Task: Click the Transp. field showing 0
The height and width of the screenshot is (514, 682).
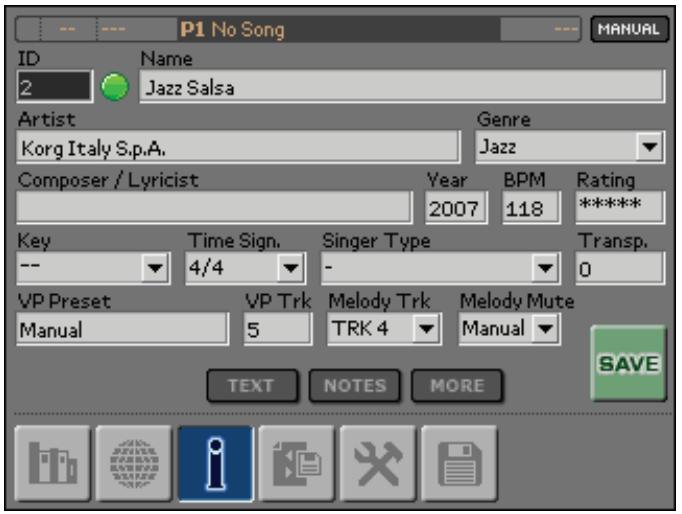Action: tap(620, 268)
